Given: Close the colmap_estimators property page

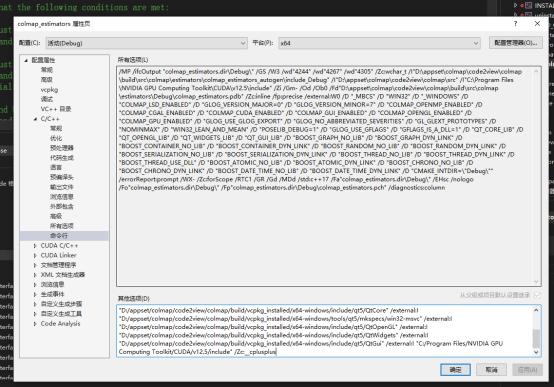Looking at the screenshot, I should [537, 24].
